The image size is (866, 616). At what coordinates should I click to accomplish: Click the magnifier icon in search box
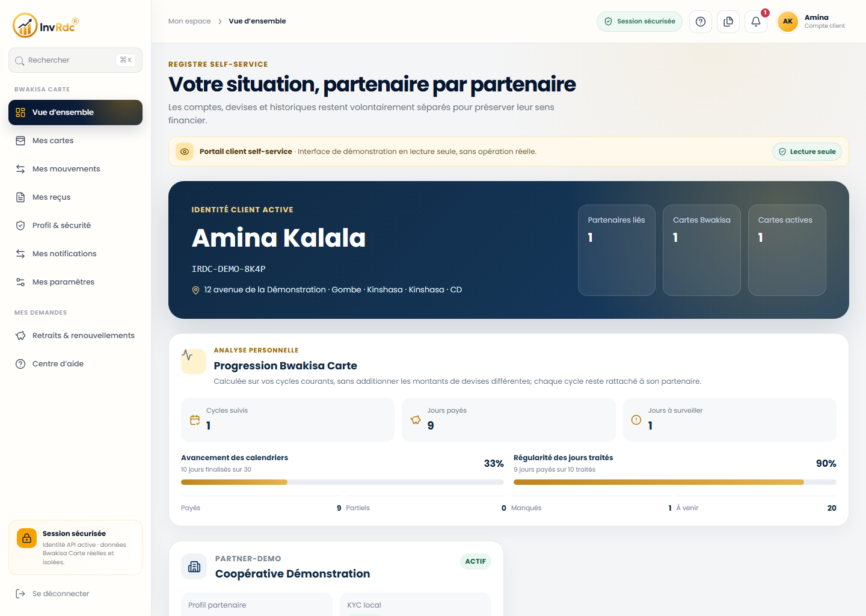20,61
